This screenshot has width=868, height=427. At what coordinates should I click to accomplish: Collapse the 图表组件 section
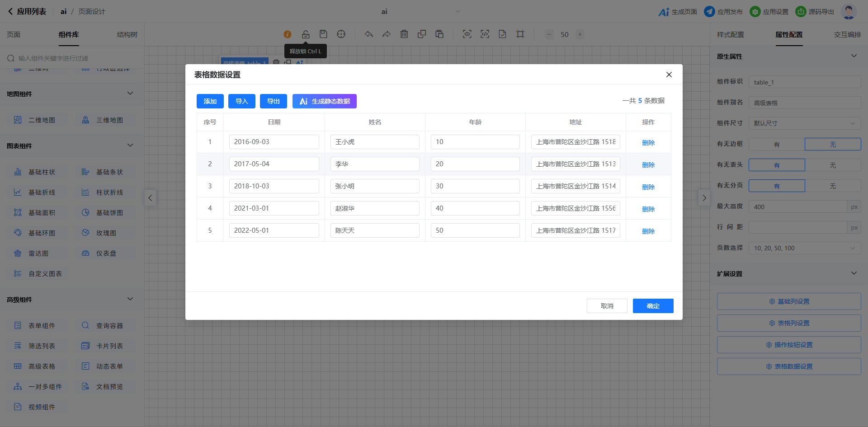pyautogui.click(x=130, y=145)
